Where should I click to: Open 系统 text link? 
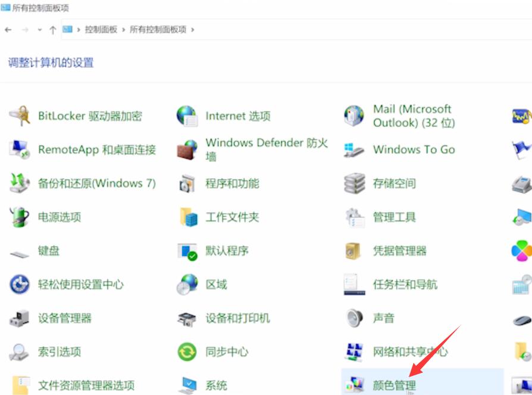point(216,385)
